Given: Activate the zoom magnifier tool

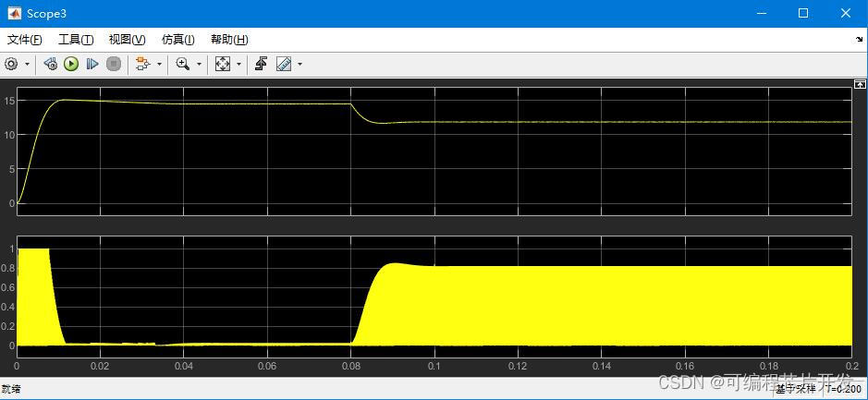Looking at the screenshot, I should point(183,64).
